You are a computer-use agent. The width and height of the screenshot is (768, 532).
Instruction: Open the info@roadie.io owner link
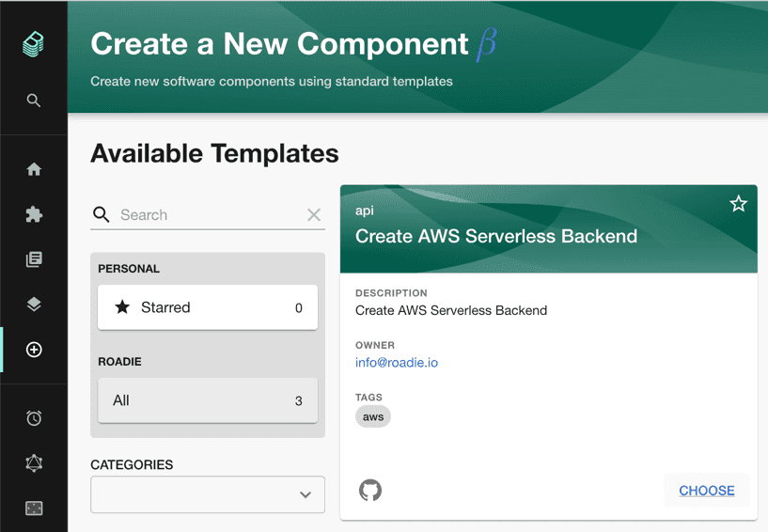[x=397, y=363]
